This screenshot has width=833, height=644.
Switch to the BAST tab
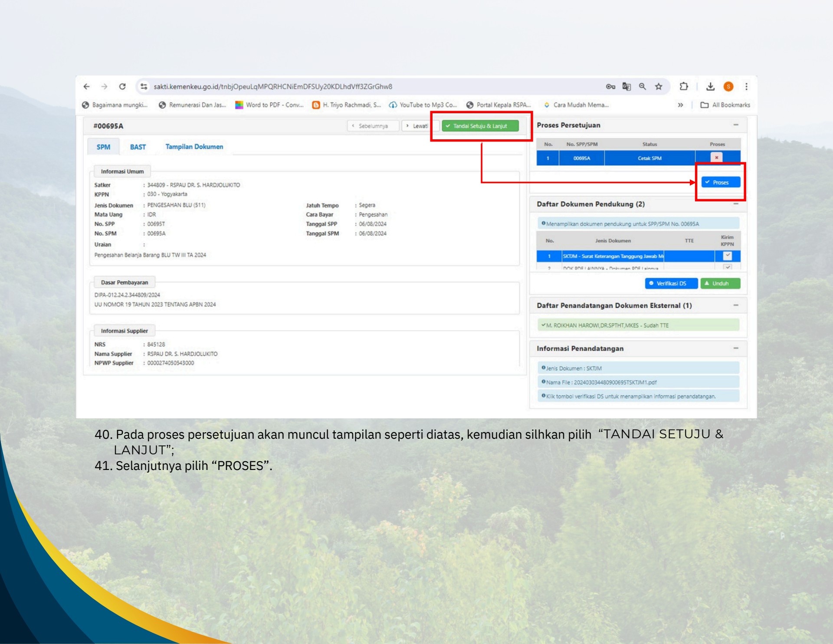pyautogui.click(x=138, y=147)
